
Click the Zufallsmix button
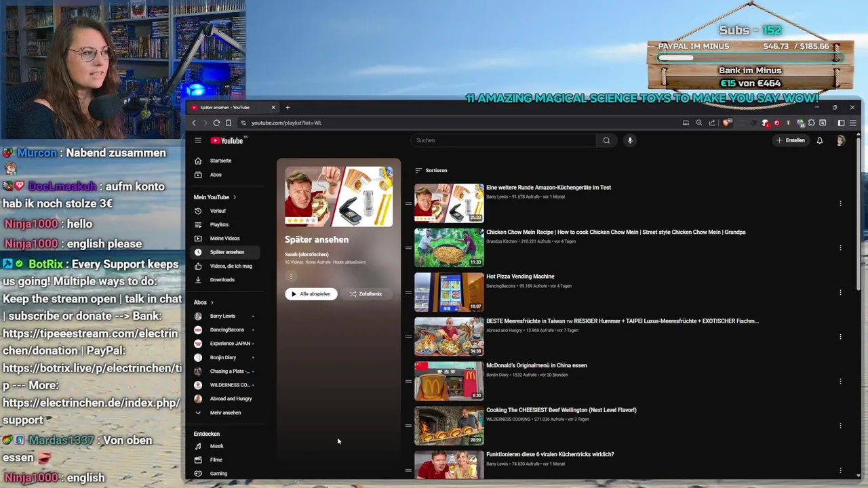tap(366, 294)
